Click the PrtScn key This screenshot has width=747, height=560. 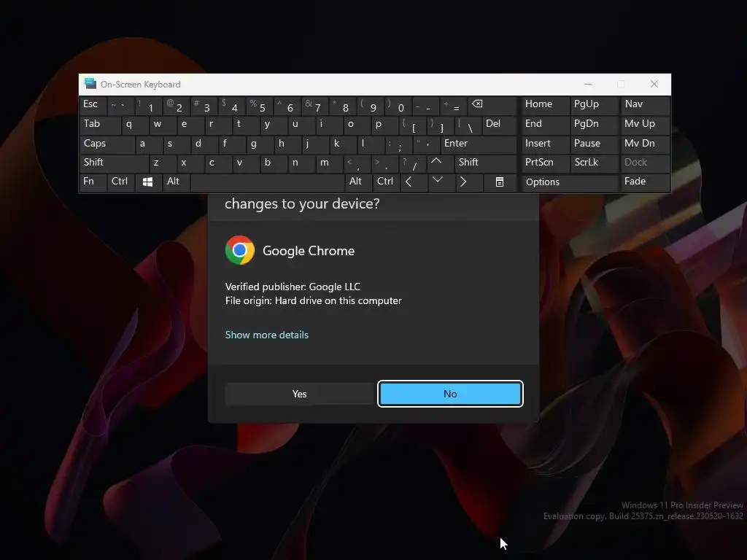point(545,163)
